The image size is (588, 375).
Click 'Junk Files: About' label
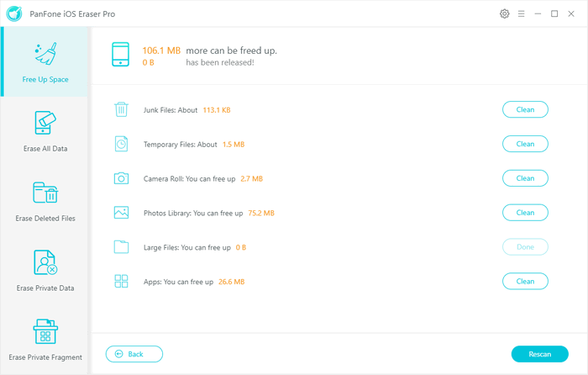click(171, 110)
